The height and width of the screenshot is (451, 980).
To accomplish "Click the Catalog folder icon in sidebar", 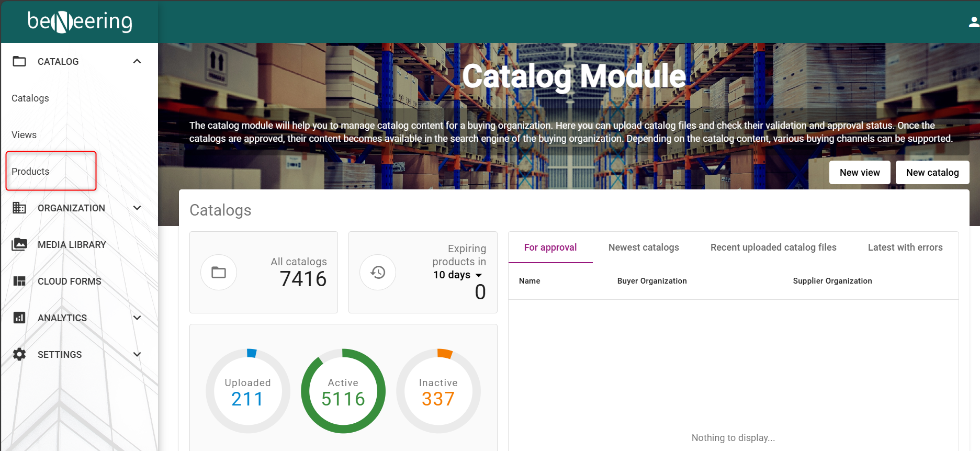I will [x=19, y=61].
